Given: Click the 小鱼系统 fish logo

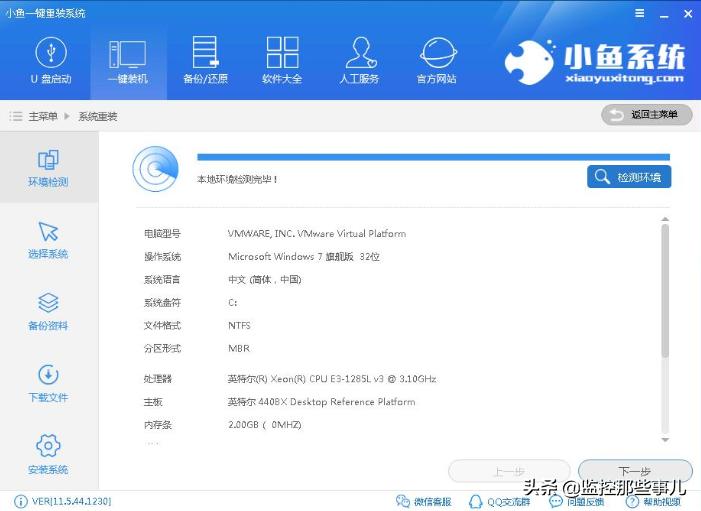Looking at the screenshot, I should coord(529,62).
